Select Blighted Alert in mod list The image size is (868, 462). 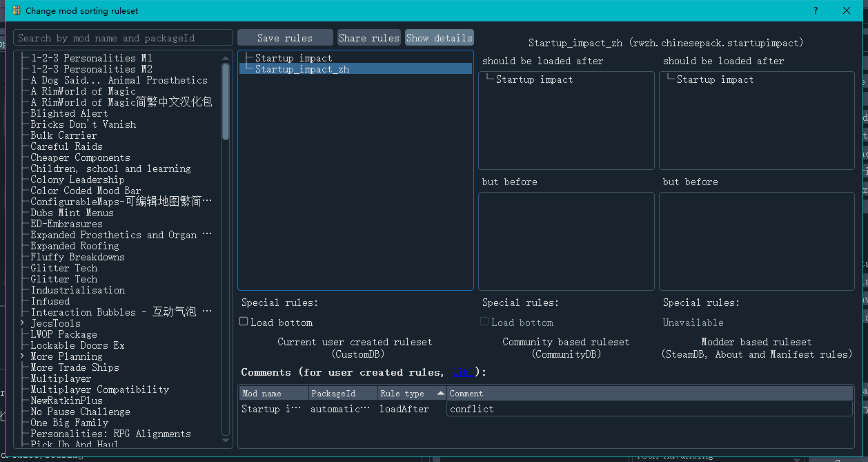(x=69, y=113)
